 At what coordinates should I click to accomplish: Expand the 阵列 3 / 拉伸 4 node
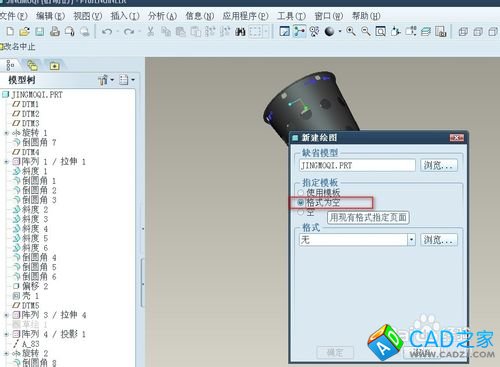point(6,315)
